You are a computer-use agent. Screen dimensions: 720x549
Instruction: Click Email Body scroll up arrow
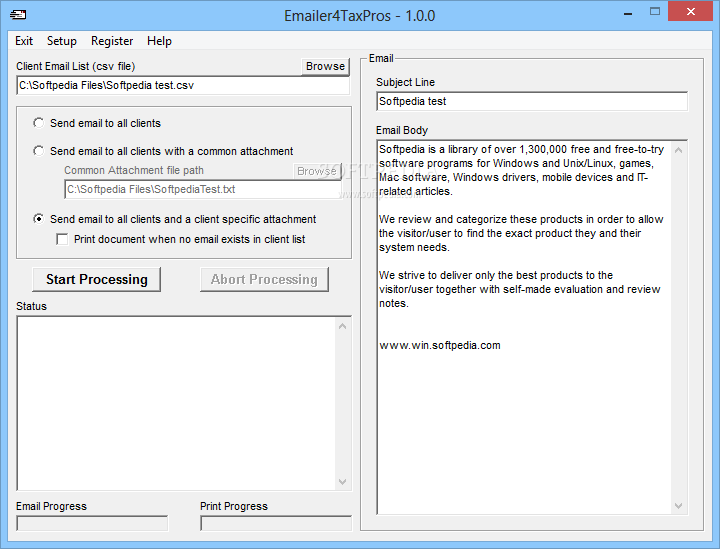click(679, 150)
